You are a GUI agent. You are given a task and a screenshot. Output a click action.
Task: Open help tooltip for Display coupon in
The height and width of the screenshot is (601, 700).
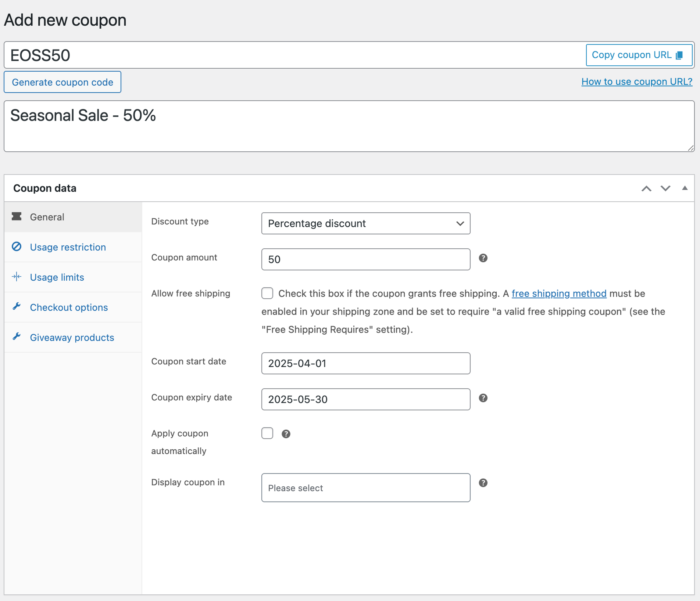483,483
